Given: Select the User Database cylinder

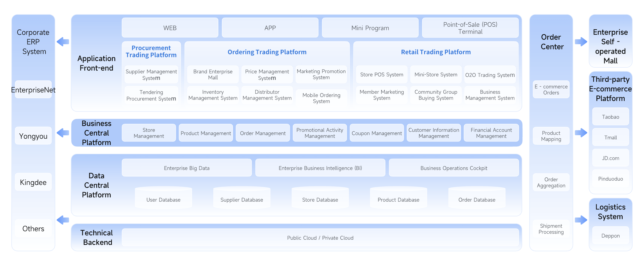Looking at the screenshot, I should tap(163, 198).
